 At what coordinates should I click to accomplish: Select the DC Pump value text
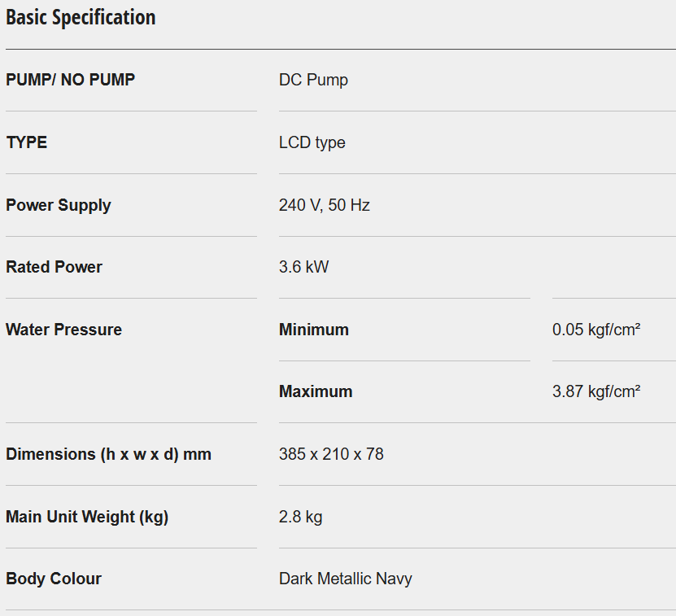[313, 80]
